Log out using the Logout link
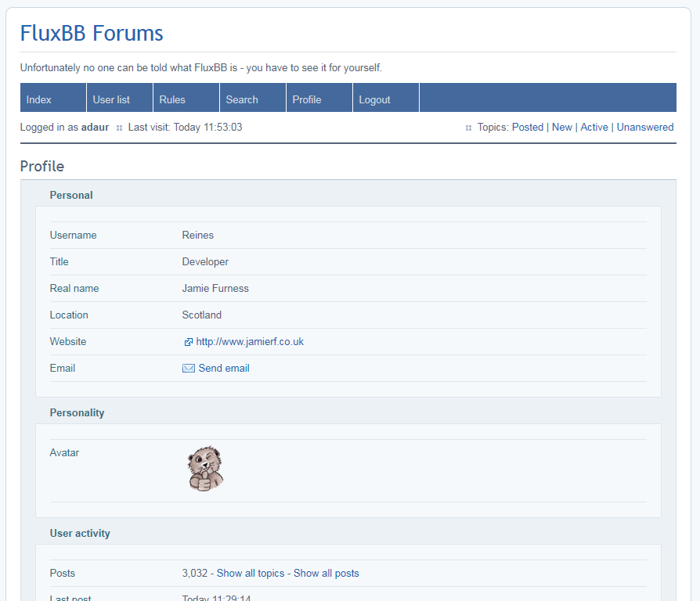700x601 pixels. (x=374, y=99)
